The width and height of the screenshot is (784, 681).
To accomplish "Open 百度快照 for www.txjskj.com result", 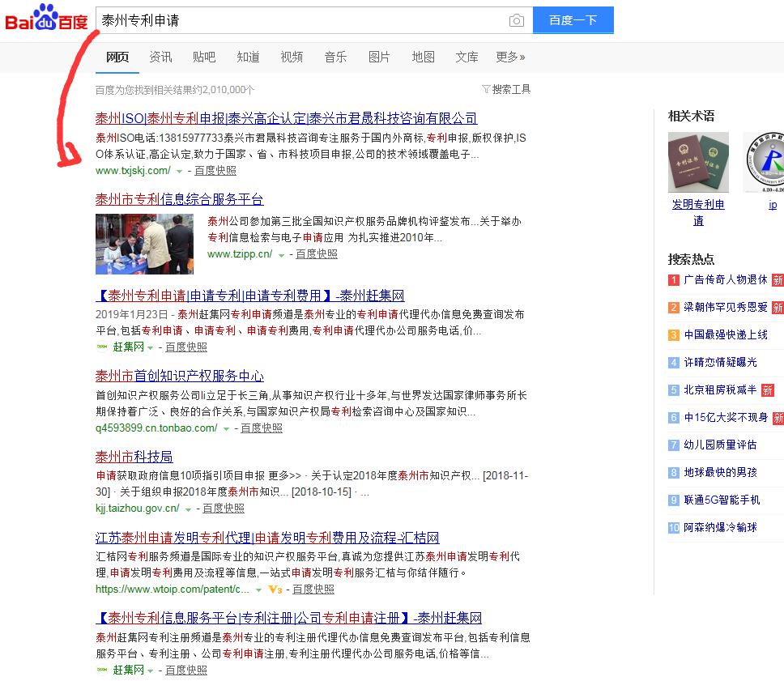I will click(x=215, y=171).
